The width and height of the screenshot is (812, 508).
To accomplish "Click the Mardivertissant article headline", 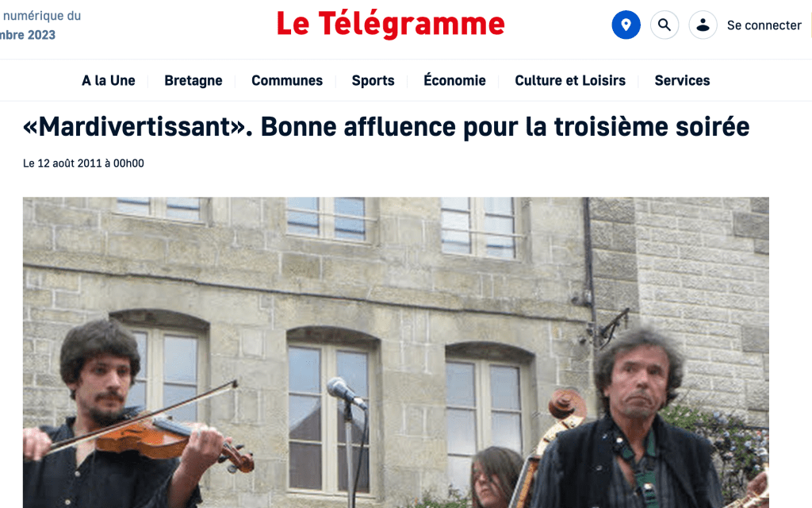I will coord(386,127).
